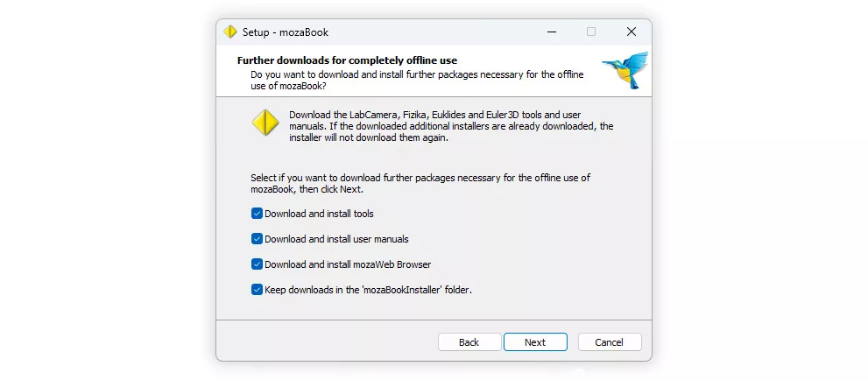Click the 'Setup - mozaBook' title text
868x380 pixels.
(x=286, y=32)
